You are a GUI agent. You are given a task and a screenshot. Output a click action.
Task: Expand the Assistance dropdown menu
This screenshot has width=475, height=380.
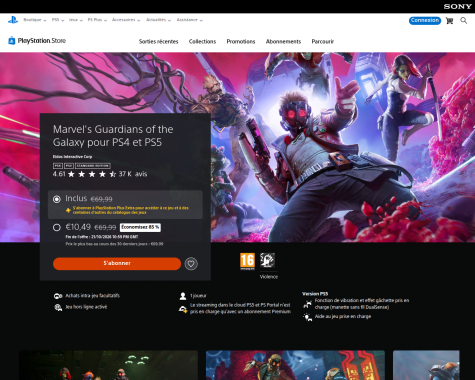(x=189, y=20)
